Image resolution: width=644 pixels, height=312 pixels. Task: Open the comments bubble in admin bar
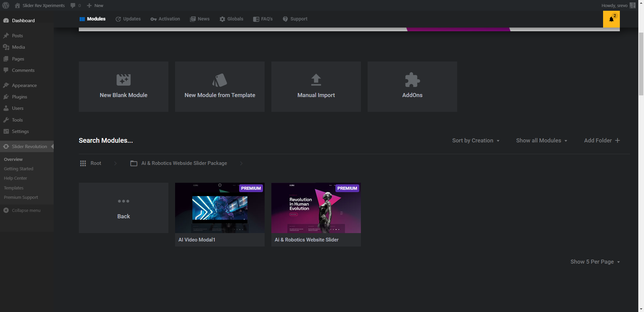(x=73, y=5)
